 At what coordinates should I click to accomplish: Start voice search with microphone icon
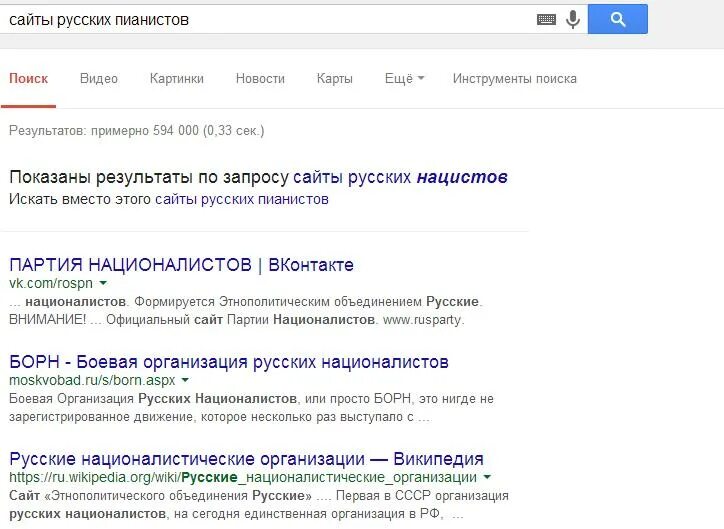pyautogui.click(x=573, y=19)
